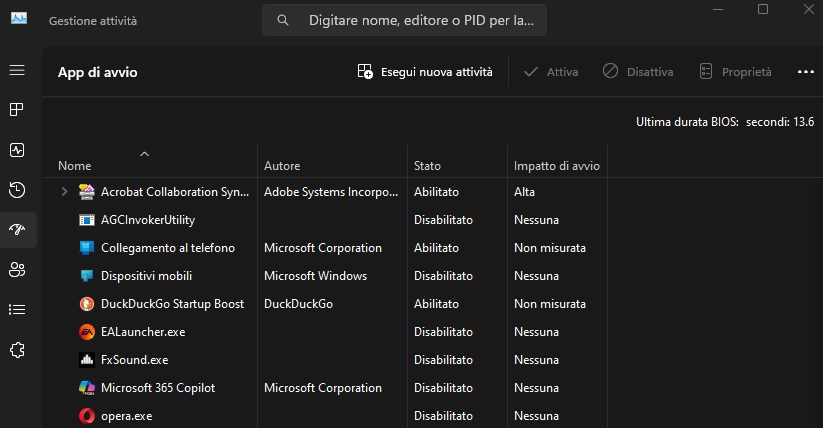Image resolution: width=823 pixels, height=428 pixels.
Task: Open the App history page icon
Action: pyautogui.click(x=17, y=190)
